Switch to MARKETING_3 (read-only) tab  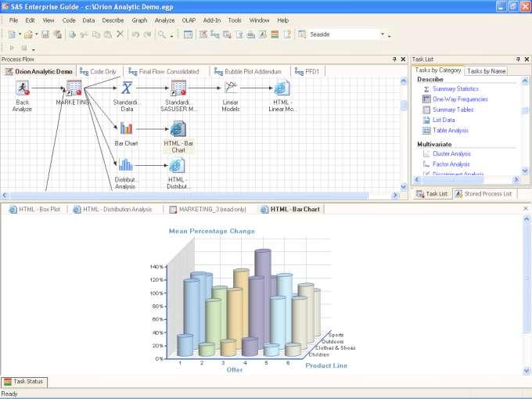click(207, 210)
